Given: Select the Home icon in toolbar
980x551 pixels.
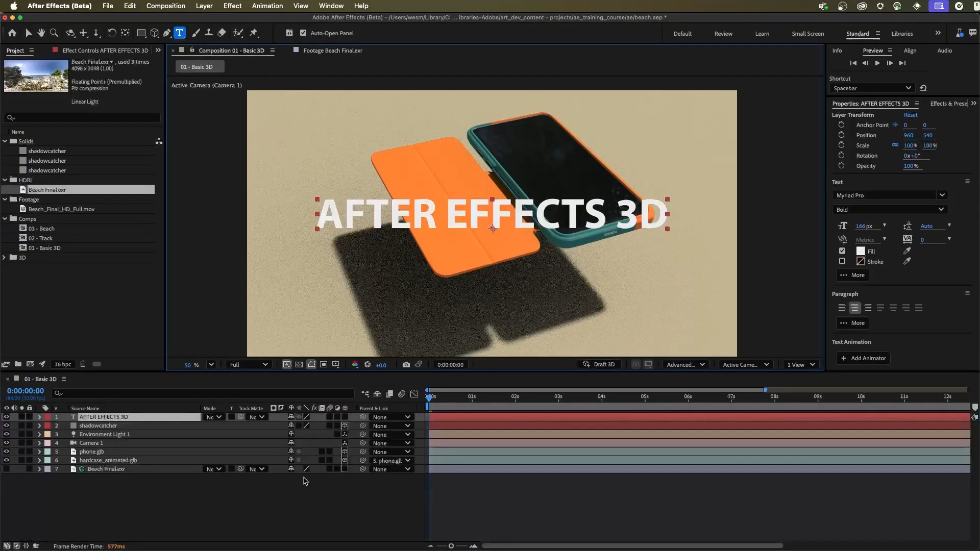Looking at the screenshot, I should pyautogui.click(x=12, y=33).
